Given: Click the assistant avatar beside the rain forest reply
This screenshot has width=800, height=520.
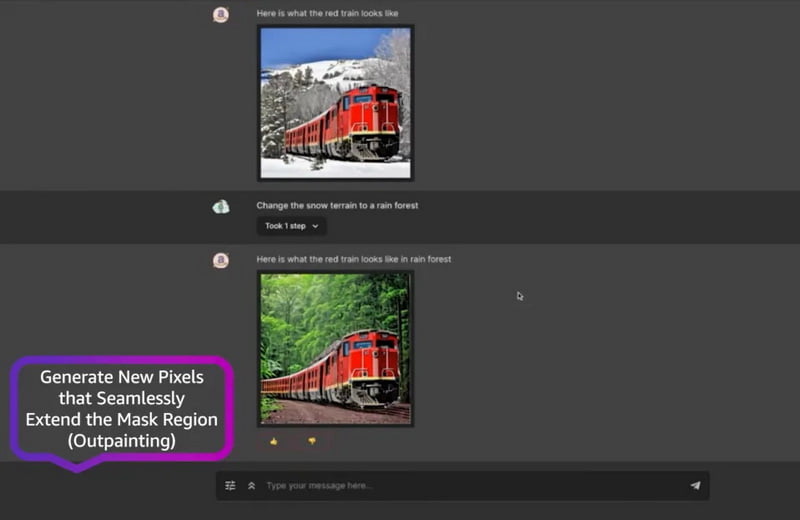Looking at the screenshot, I should 221,260.
